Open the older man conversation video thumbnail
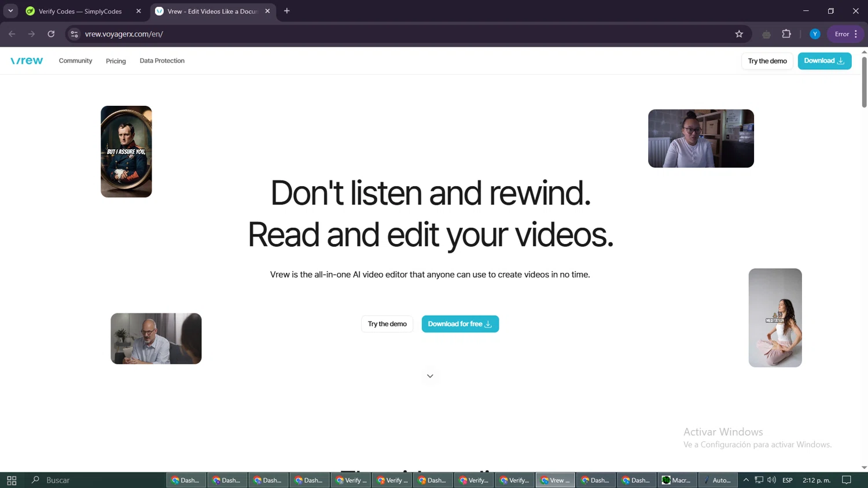 click(x=156, y=339)
